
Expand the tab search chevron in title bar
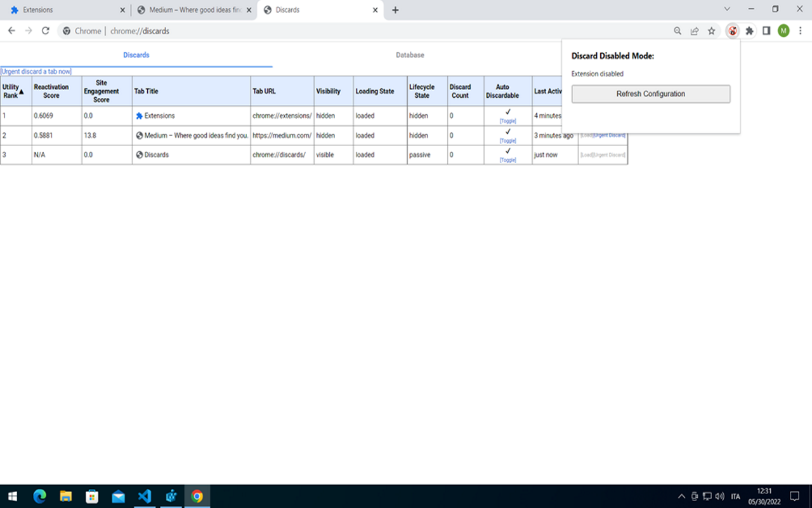click(x=727, y=10)
